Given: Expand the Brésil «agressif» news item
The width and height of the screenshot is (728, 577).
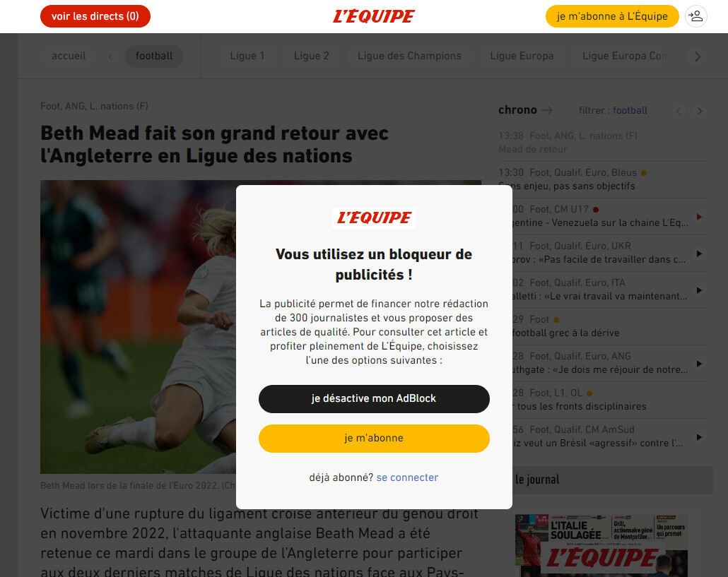Looking at the screenshot, I should tap(699, 437).
